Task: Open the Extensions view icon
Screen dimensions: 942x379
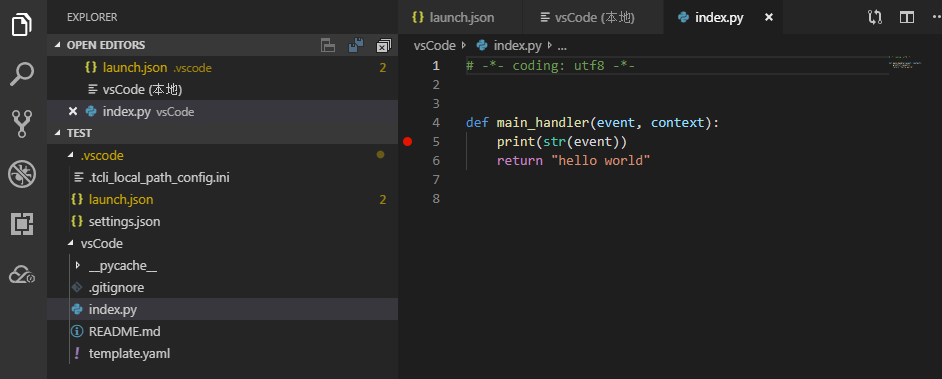Action: (22, 224)
